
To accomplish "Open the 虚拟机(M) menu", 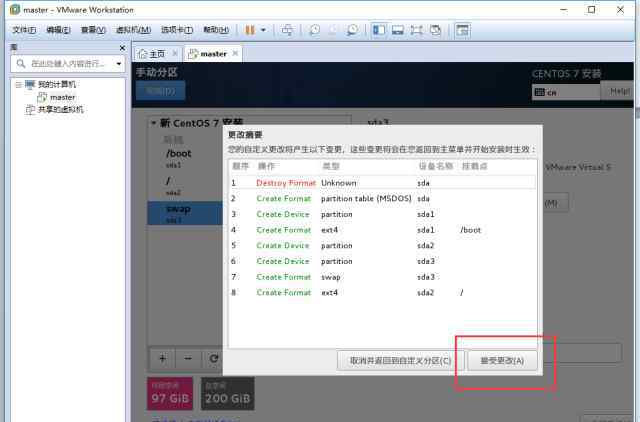I will pos(133,30).
